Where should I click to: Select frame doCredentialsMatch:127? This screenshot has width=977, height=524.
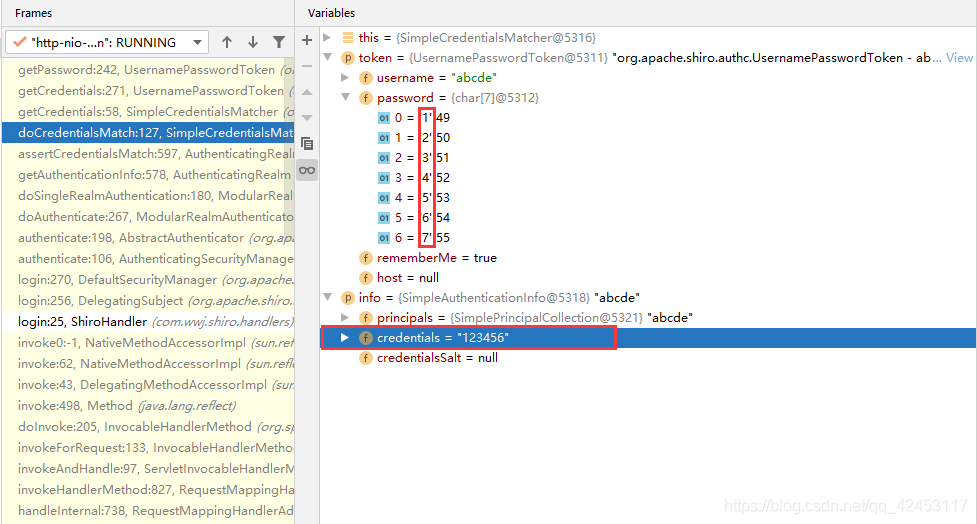[x=148, y=133]
